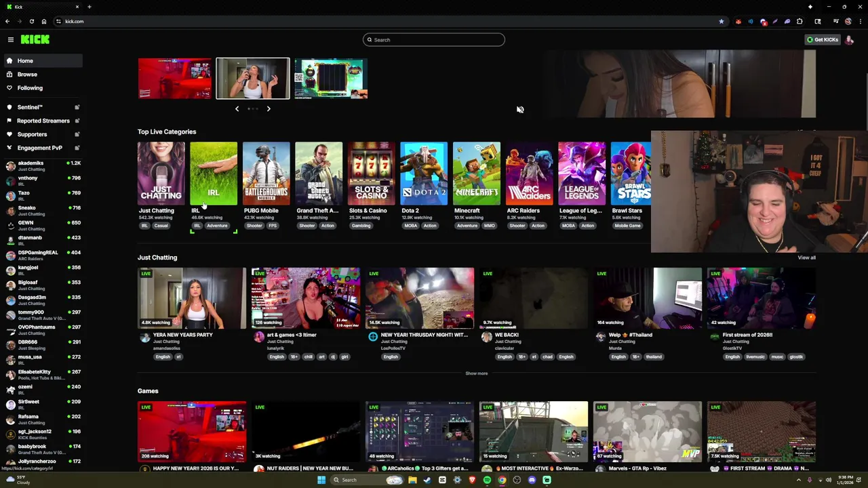The width and height of the screenshot is (868, 488).
Task: Click Show more under Just Chatting
Action: click(x=476, y=373)
